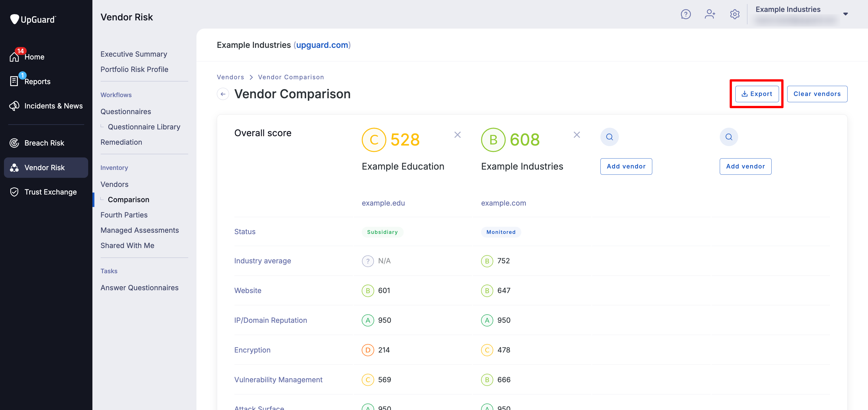Open Breach Risk using the target icon

(x=14, y=143)
